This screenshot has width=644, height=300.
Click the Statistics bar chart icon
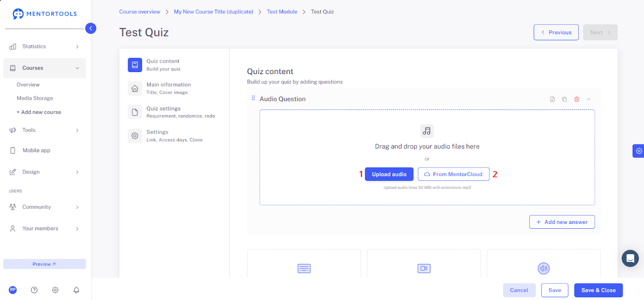point(13,47)
